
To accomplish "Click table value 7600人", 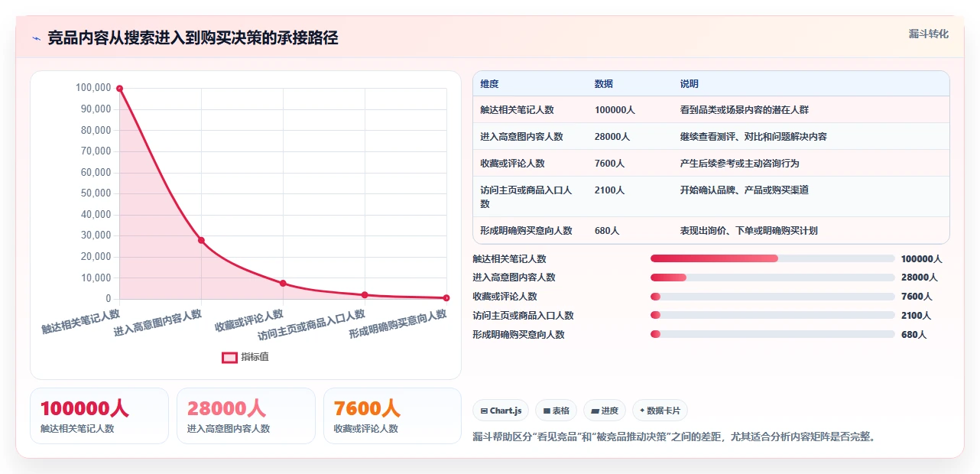I will point(609,164).
